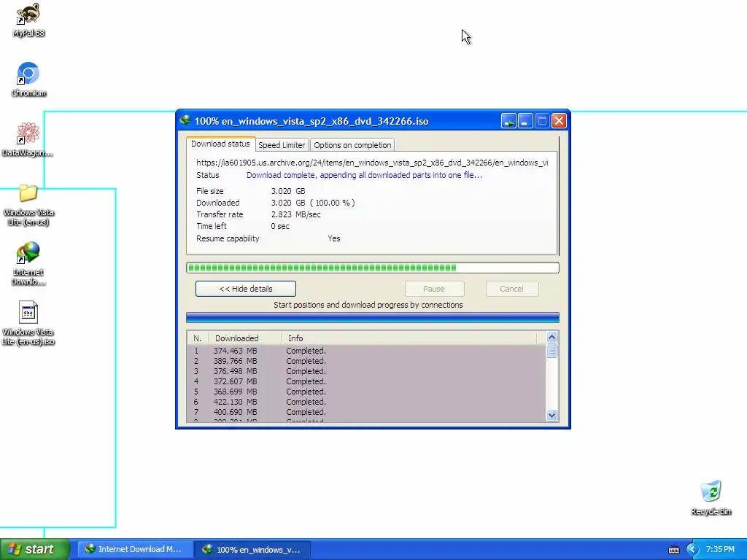Close the download progress window
This screenshot has height=560, width=747.
(x=559, y=121)
